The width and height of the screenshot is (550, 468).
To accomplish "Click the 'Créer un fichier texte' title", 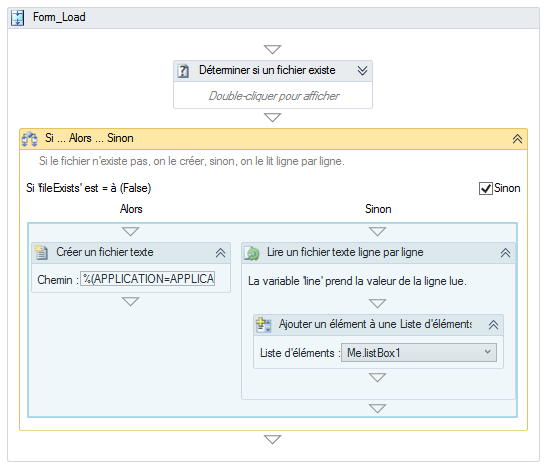I will [105, 252].
